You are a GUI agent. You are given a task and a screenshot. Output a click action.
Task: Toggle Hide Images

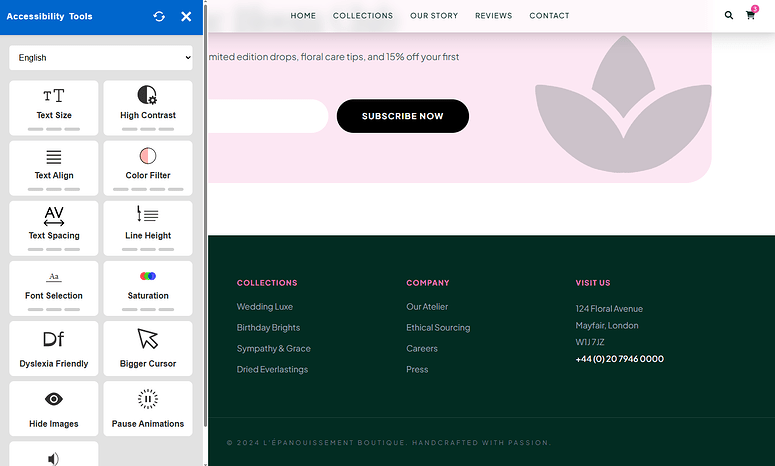[x=54, y=408]
